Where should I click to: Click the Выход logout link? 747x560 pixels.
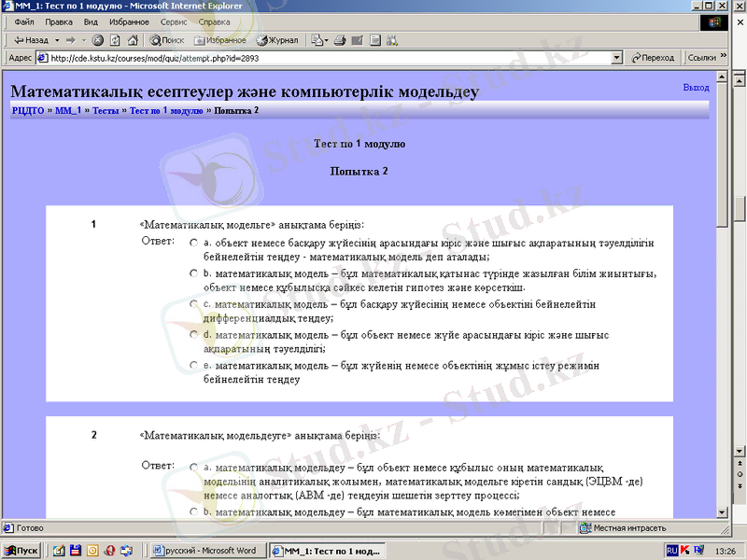click(696, 88)
